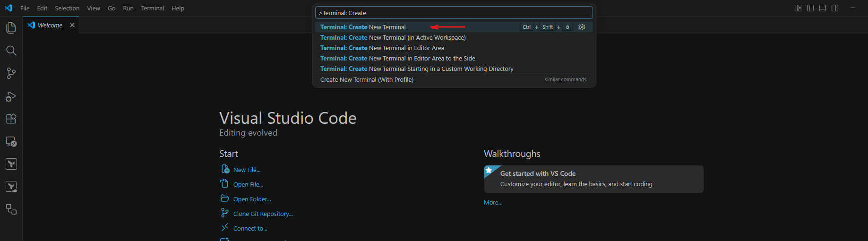Open the Run and Debug view

[11, 96]
